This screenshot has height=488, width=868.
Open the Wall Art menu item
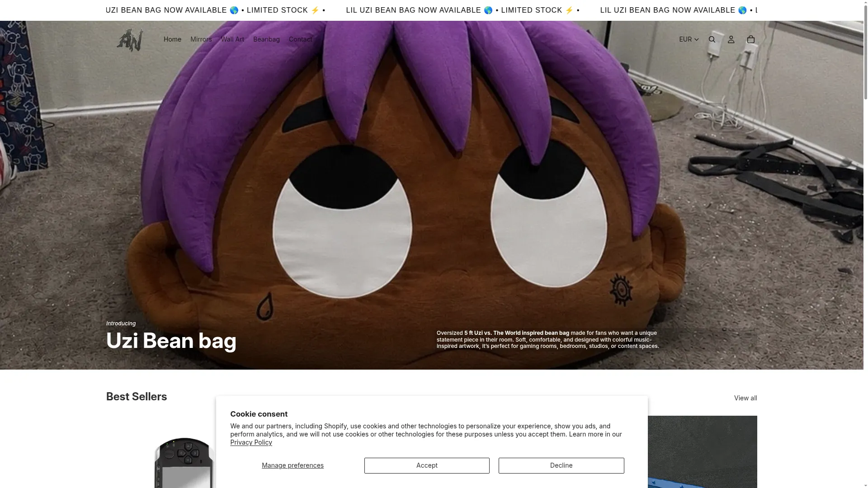[x=232, y=39]
